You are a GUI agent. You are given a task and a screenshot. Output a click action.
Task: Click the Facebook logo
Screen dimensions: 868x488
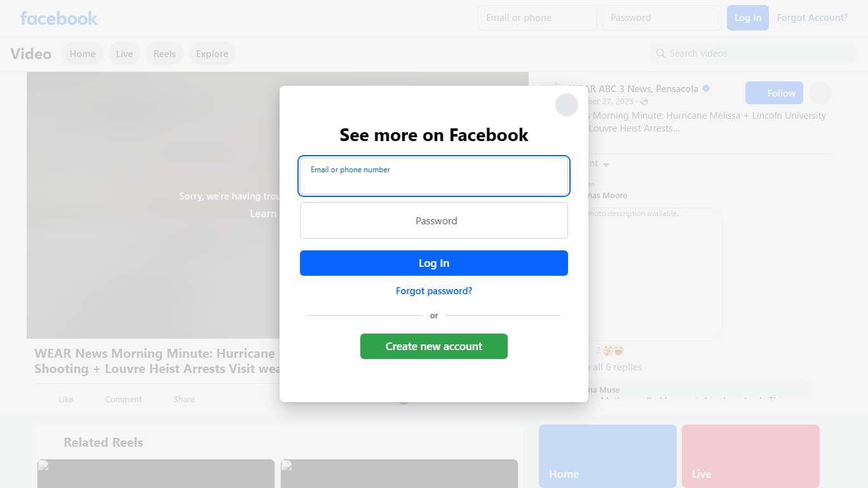59,18
